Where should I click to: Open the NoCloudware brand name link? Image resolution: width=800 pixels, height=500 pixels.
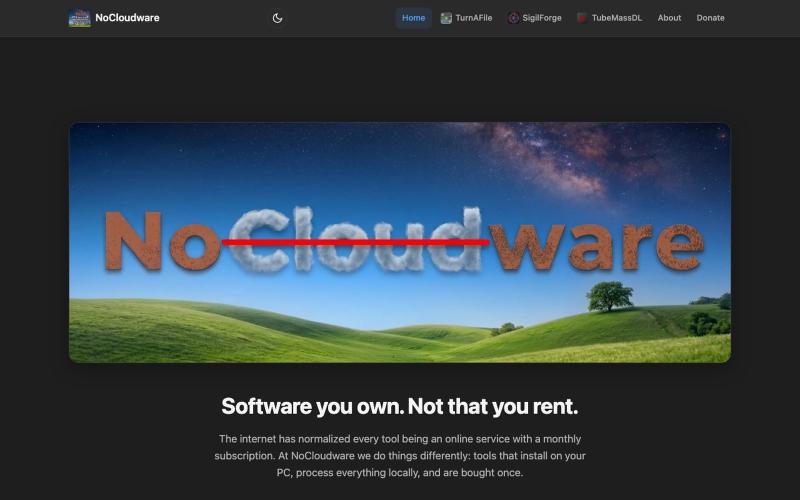tap(127, 18)
